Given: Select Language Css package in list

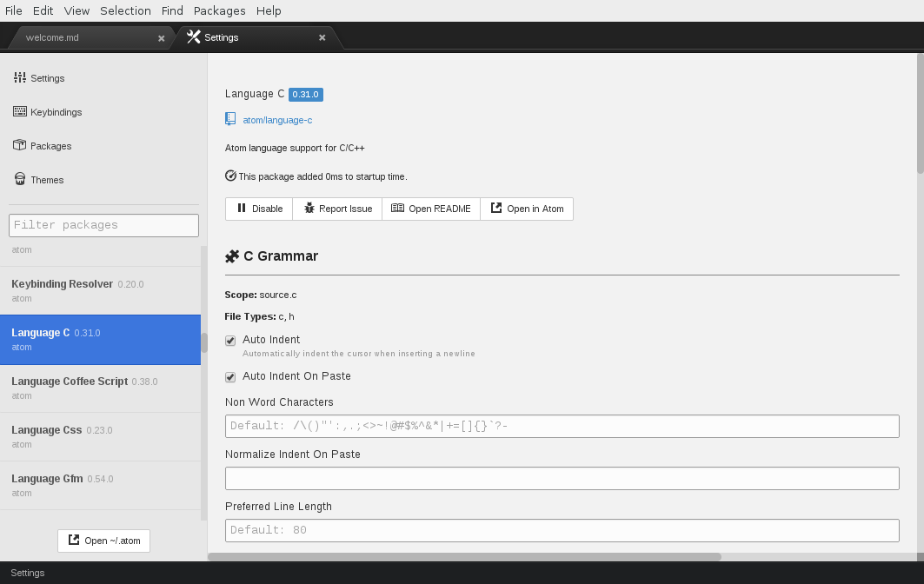Looking at the screenshot, I should point(100,436).
